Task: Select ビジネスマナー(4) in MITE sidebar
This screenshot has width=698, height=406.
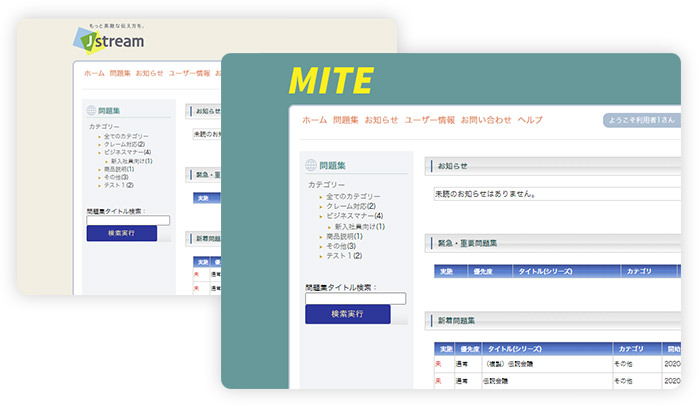Action: 354,216
